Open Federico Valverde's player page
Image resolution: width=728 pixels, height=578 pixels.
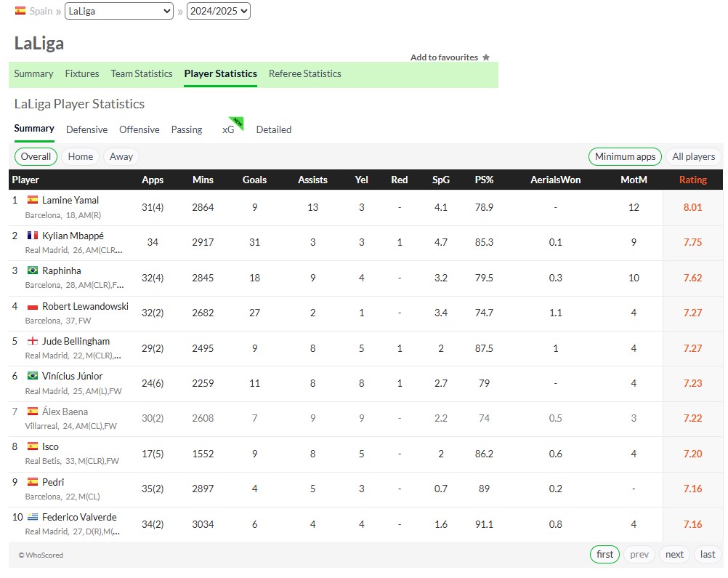click(x=79, y=517)
